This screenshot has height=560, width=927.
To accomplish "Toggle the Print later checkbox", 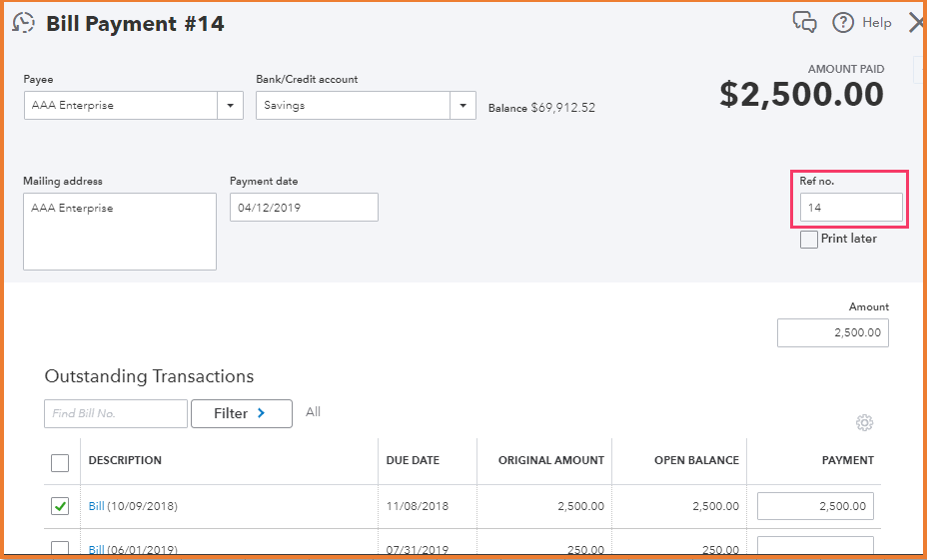I will click(x=809, y=240).
